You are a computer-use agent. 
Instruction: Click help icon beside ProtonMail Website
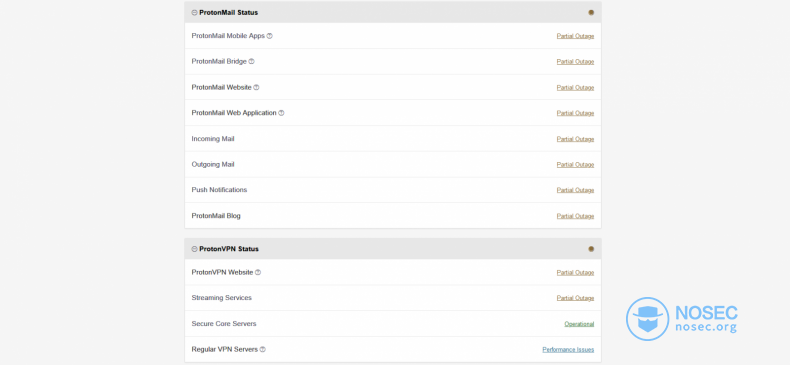click(256, 87)
